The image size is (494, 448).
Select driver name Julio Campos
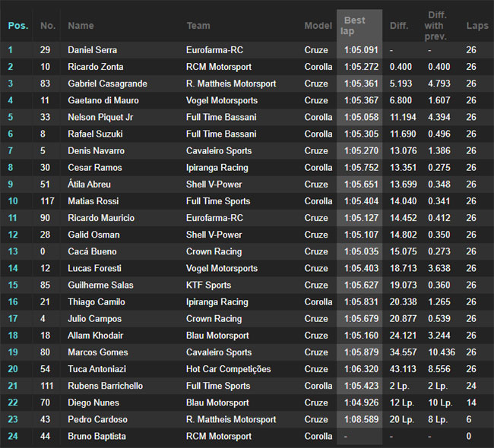point(94,319)
